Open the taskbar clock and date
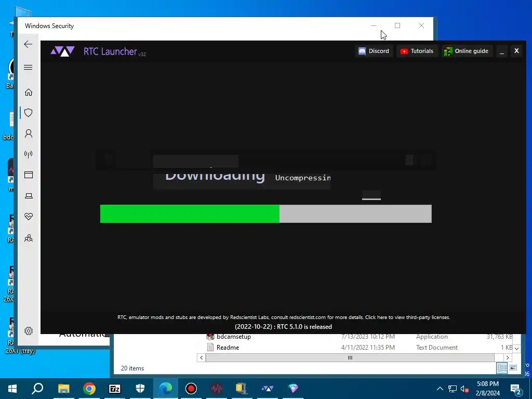 (488, 389)
